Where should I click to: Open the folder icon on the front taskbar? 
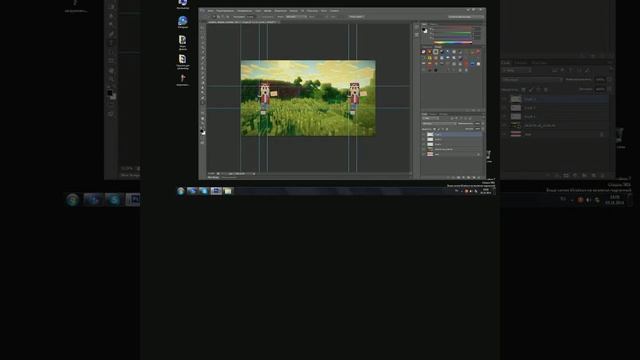click(x=228, y=191)
